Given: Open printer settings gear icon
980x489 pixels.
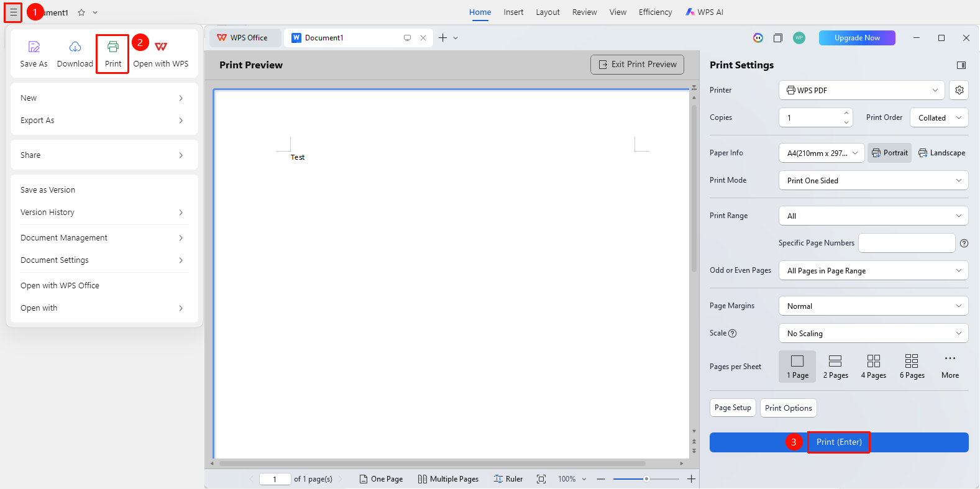Looking at the screenshot, I should 959,90.
